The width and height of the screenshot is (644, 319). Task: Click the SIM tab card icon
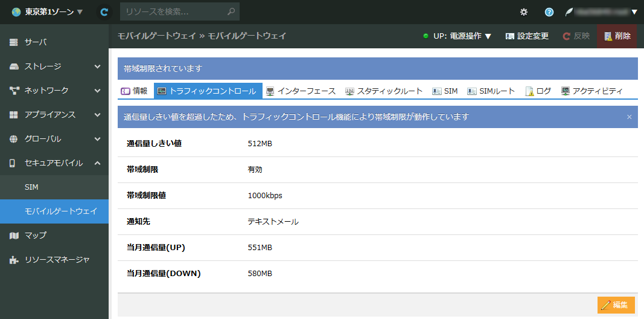[436, 91]
